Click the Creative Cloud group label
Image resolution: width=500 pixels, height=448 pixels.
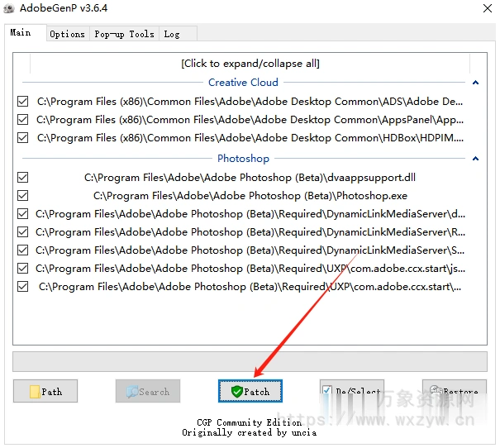tap(243, 83)
